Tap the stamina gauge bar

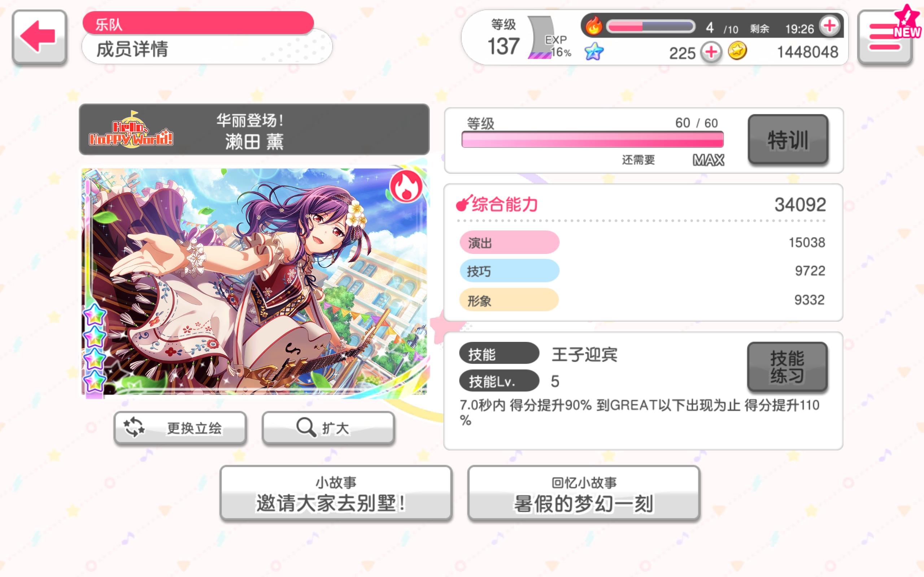point(650,27)
